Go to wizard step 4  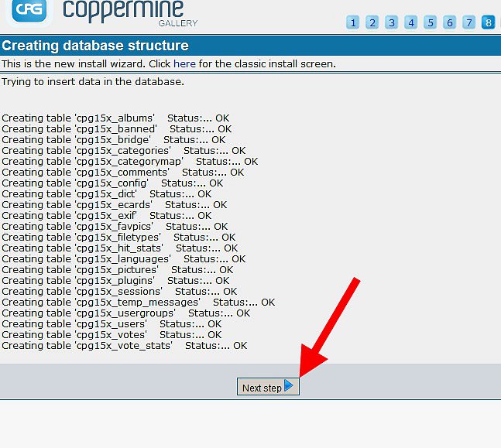(x=411, y=22)
